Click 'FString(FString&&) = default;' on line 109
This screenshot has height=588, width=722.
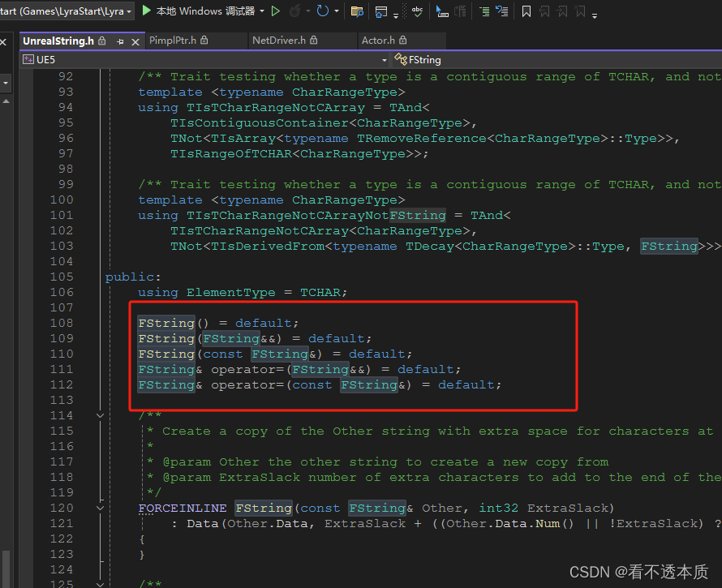(255, 338)
